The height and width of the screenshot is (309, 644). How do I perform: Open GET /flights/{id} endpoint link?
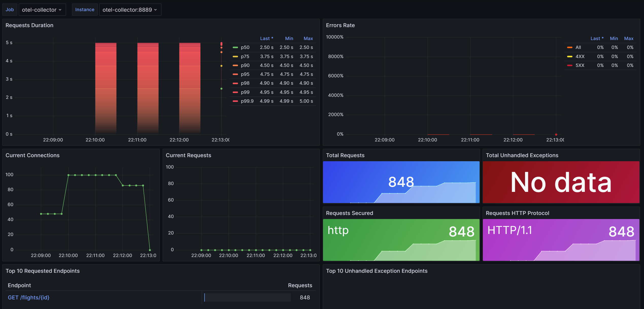point(29,298)
